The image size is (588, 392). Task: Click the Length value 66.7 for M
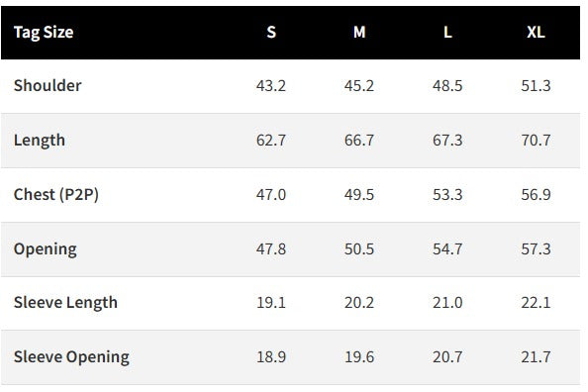pos(359,141)
